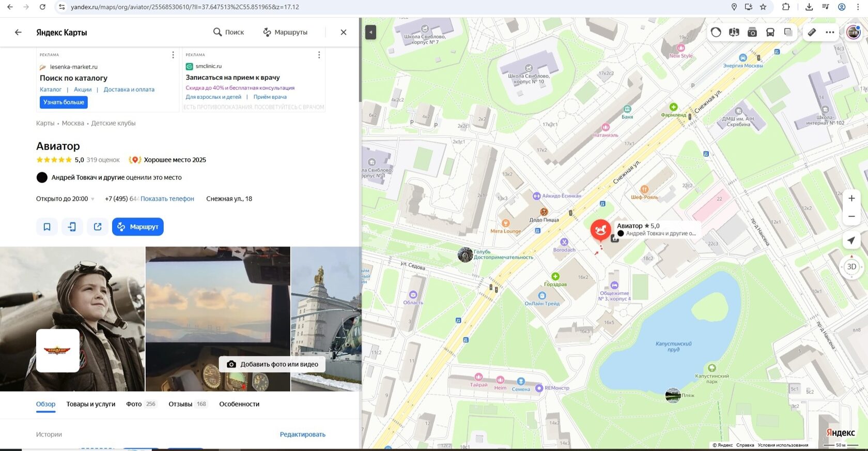Click the Яндекс Карты logo title
This screenshot has width=868, height=451.
tap(61, 32)
